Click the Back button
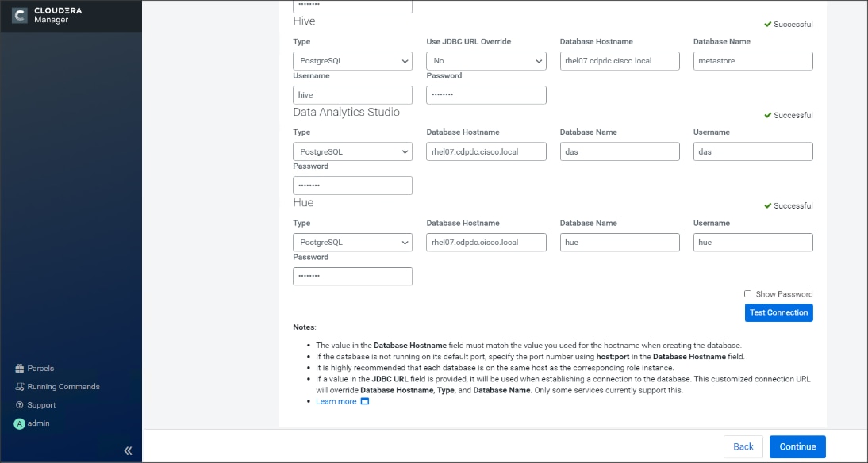Image resolution: width=868 pixels, height=463 pixels. coord(743,447)
